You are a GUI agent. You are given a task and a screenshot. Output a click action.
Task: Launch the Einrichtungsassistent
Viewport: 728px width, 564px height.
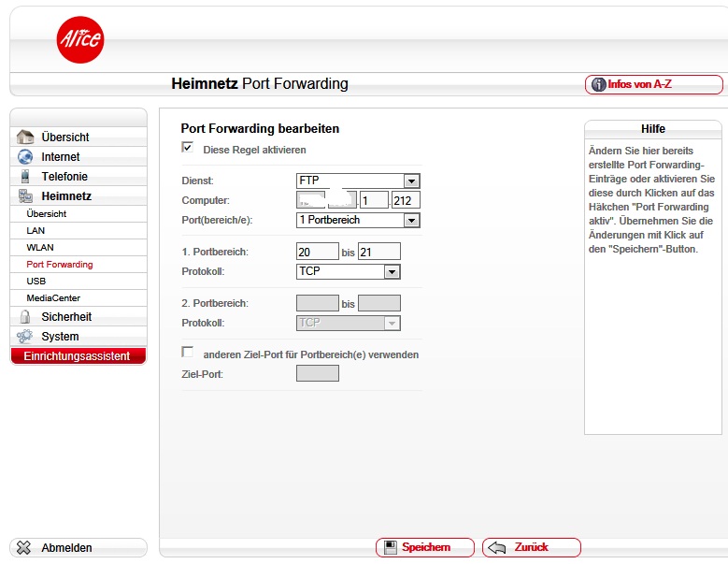click(x=78, y=356)
